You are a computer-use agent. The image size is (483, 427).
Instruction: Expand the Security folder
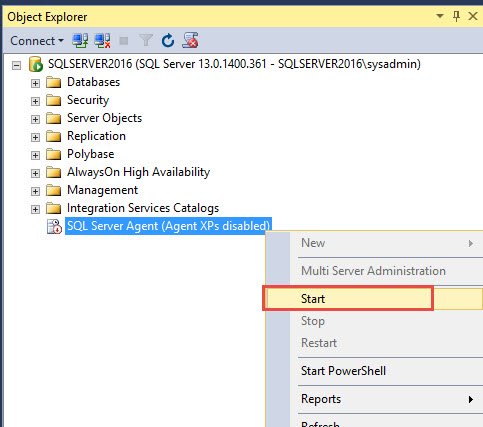[35, 101]
